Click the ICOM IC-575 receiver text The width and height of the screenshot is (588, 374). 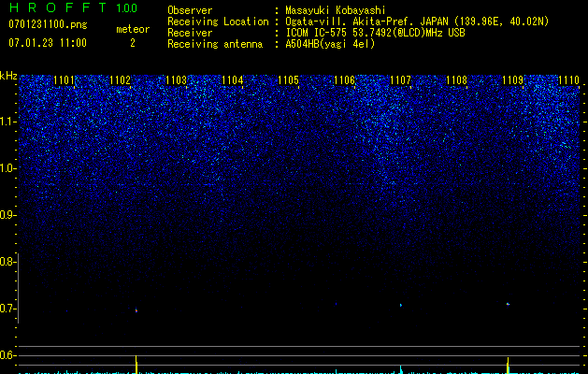click(375, 33)
